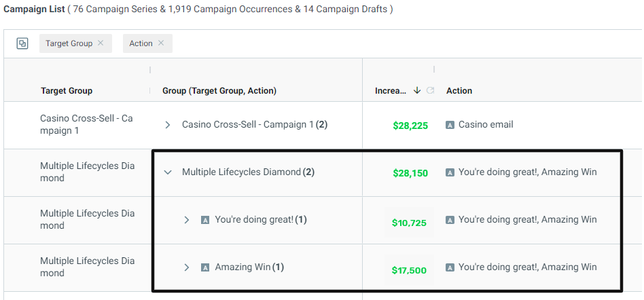Click the $28,225 increase value
The height and width of the screenshot is (300, 644).
pos(410,126)
